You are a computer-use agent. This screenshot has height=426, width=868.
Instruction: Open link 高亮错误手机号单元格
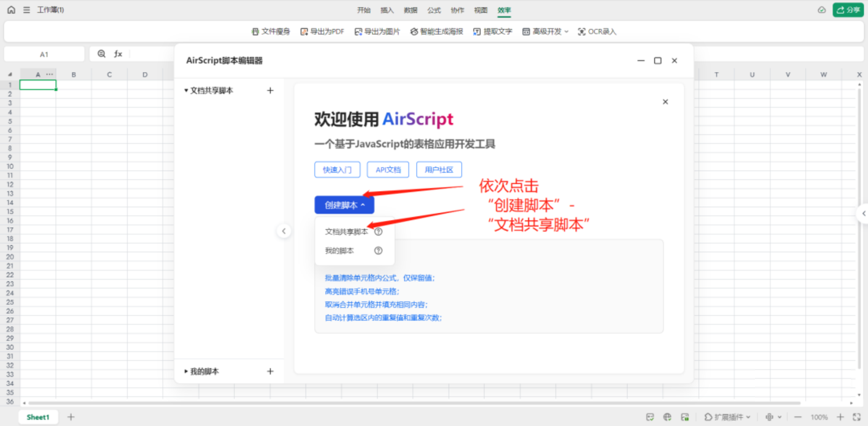(x=362, y=292)
